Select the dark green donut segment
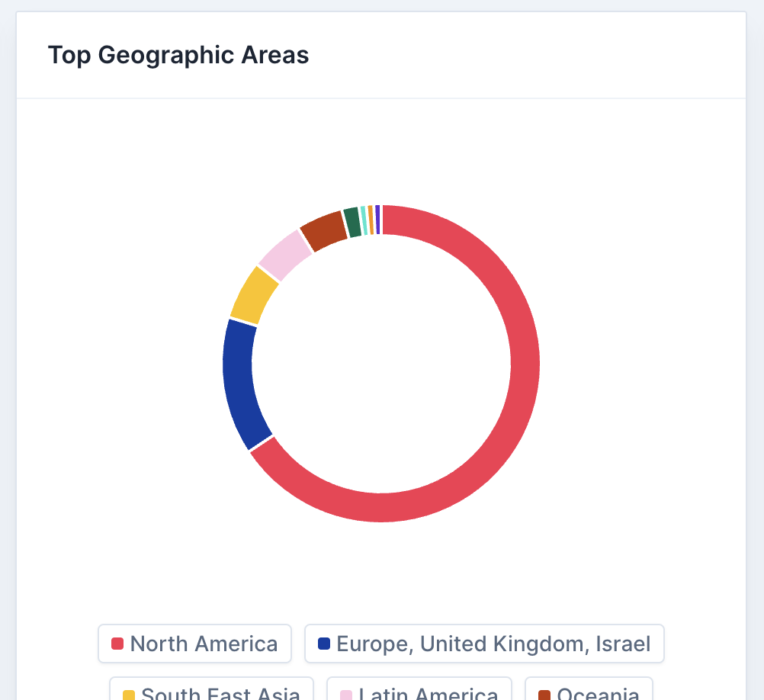The height and width of the screenshot is (700, 764). tap(352, 221)
